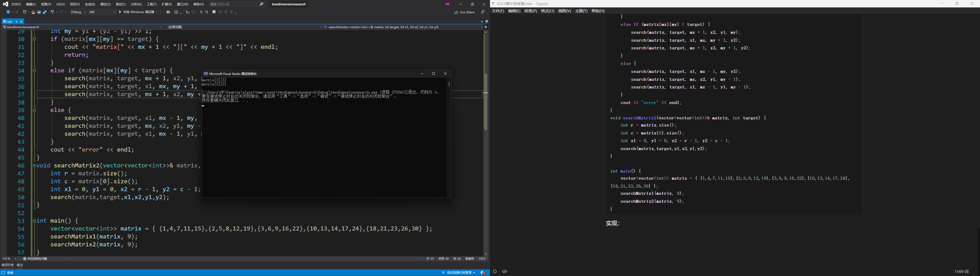Click the twodimensionssearch solution name label
Screen dimensions: 980x276
click(x=288, y=4)
